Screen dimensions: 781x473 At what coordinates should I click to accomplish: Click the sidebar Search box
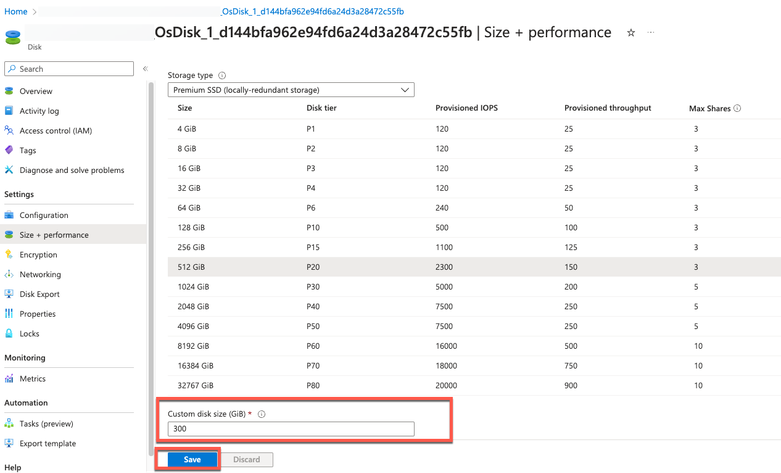point(69,69)
